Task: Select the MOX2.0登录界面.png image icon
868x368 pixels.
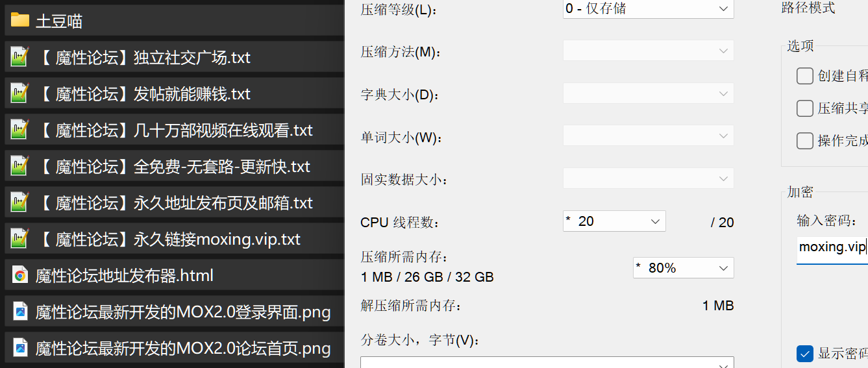Action: pyautogui.click(x=20, y=312)
